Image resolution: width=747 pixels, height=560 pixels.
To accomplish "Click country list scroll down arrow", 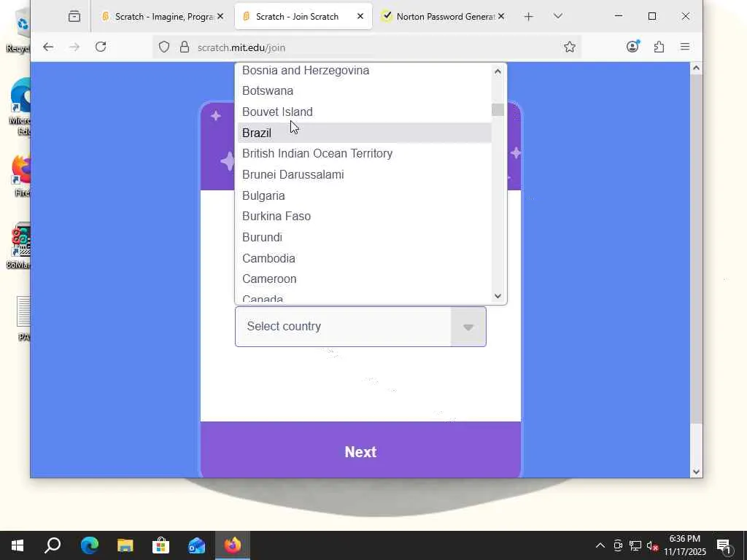I will (498, 296).
